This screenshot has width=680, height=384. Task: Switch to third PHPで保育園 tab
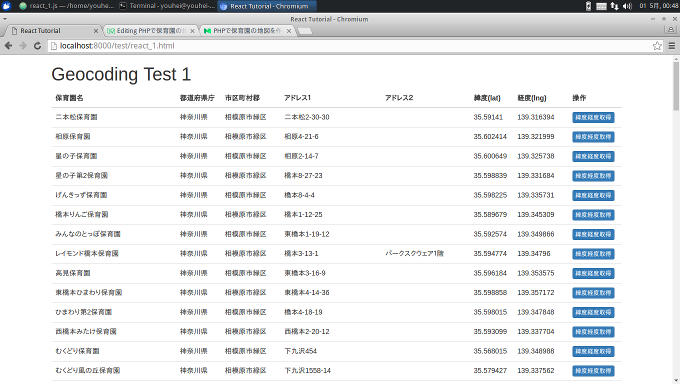(x=246, y=31)
